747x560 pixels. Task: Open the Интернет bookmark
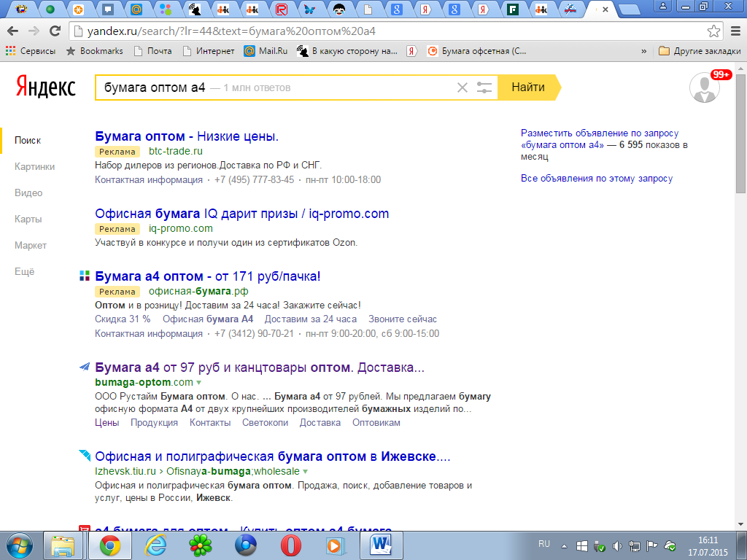pos(209,51)
